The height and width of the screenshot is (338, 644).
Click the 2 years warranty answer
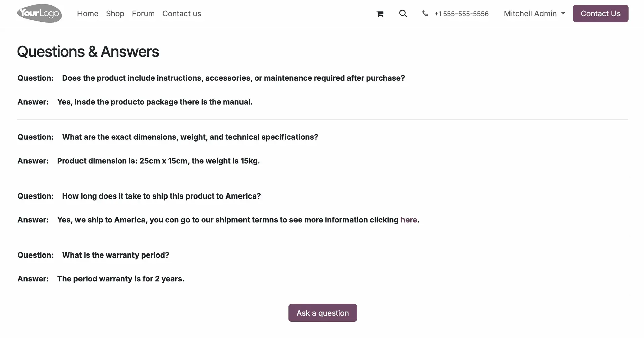pos(121,279)
